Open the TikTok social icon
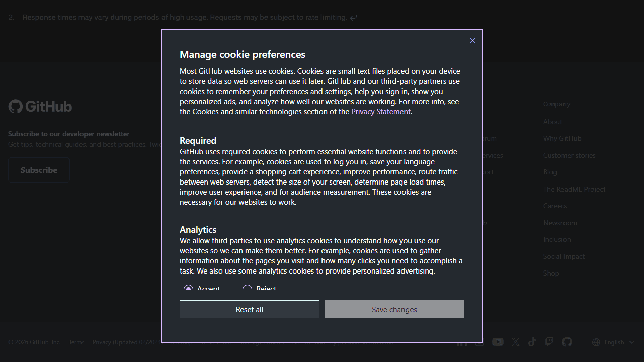This screenshot has height=362, width=644. coord(532,342)
